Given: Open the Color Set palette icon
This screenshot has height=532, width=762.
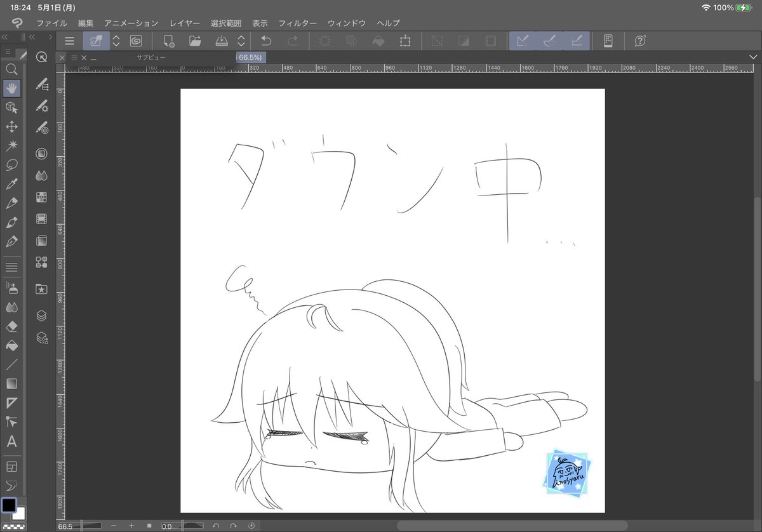Looking at the screenshot, I should pyautogui.click(x=42, y=197).
